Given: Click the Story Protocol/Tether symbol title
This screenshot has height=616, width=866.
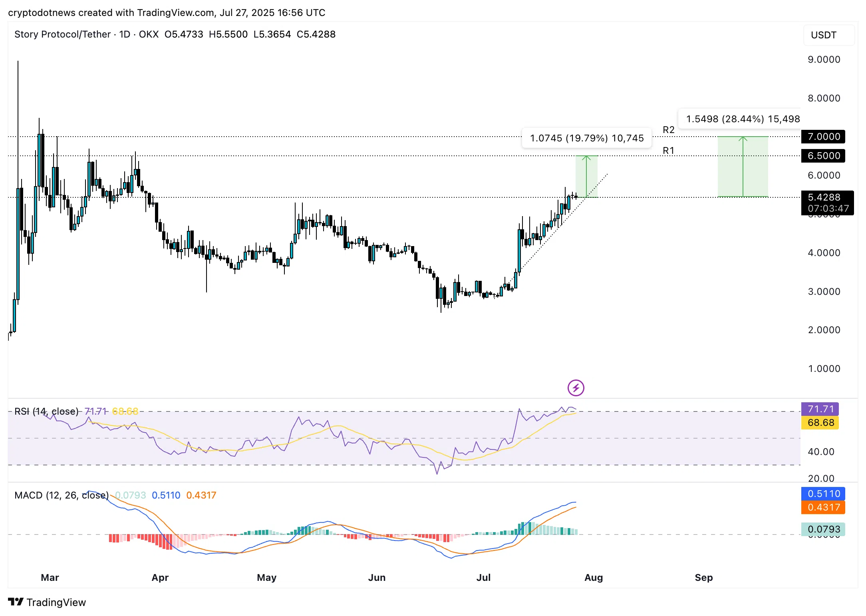Looking at the screenshot, I should [x=62, y=34].
